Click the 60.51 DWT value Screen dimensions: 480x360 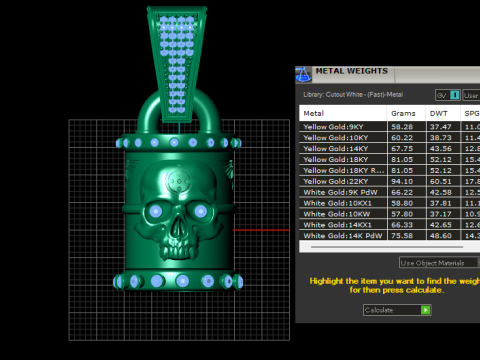tap(440, 181)
